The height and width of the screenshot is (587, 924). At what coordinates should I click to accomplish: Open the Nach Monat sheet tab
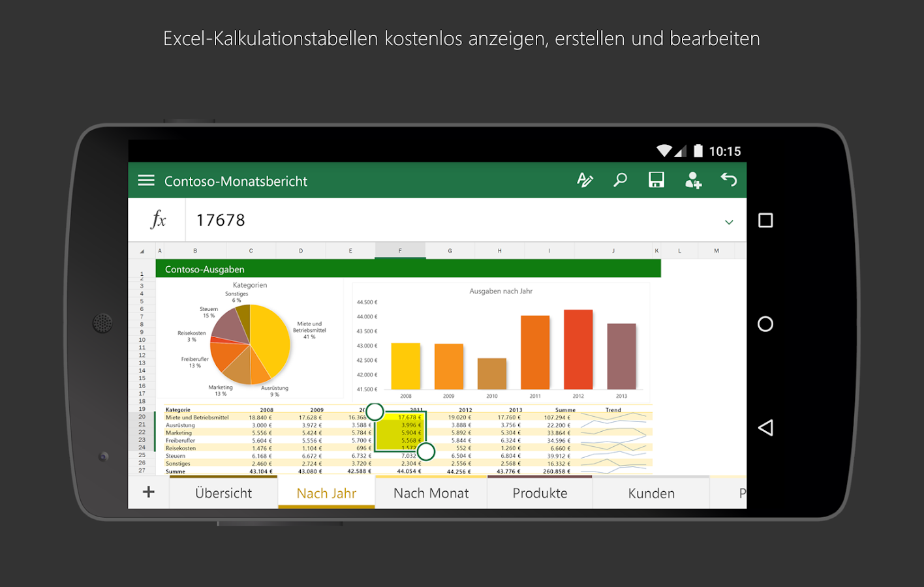click(431, 493)
